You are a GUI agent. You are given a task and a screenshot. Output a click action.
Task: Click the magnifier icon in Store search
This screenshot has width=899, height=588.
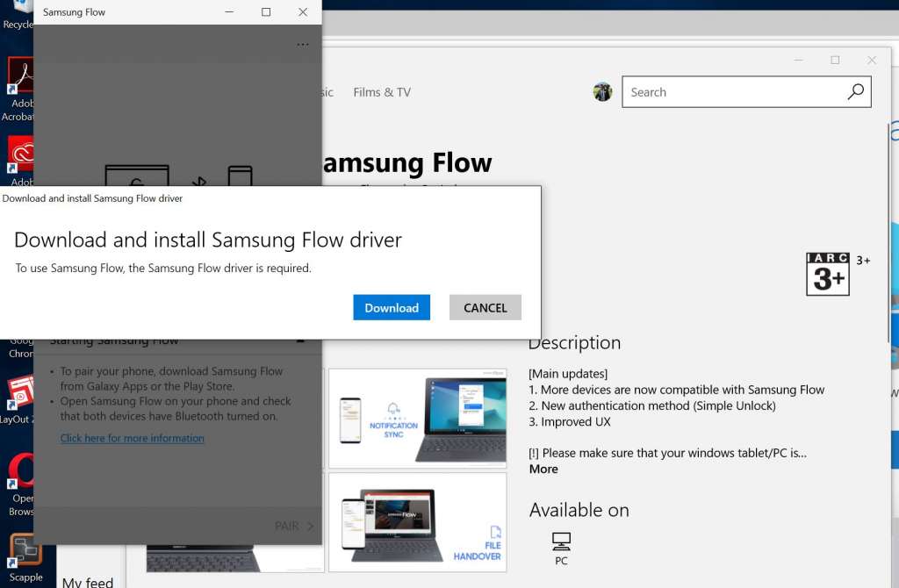coord(855,92)
